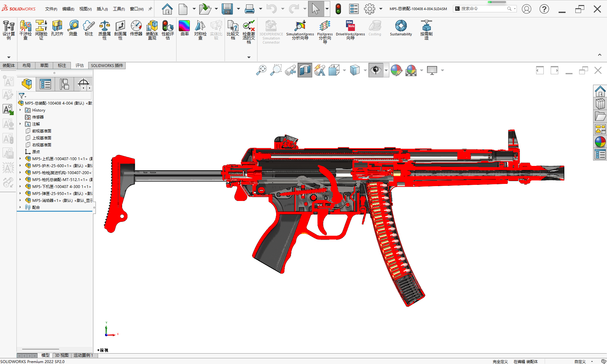Select the 前视基准面 plane in tree
Screen dimensions: 607x364
41,131
